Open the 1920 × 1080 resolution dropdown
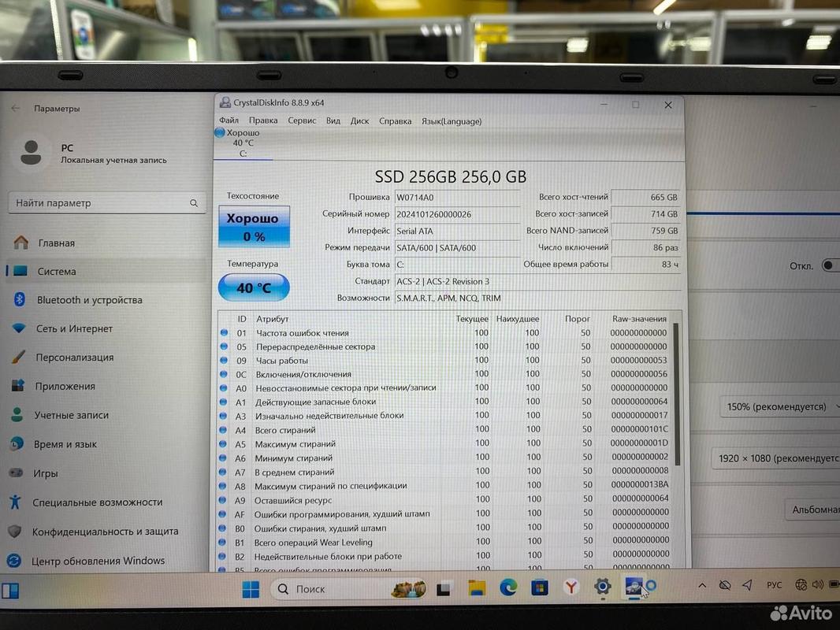 [777, 458]
